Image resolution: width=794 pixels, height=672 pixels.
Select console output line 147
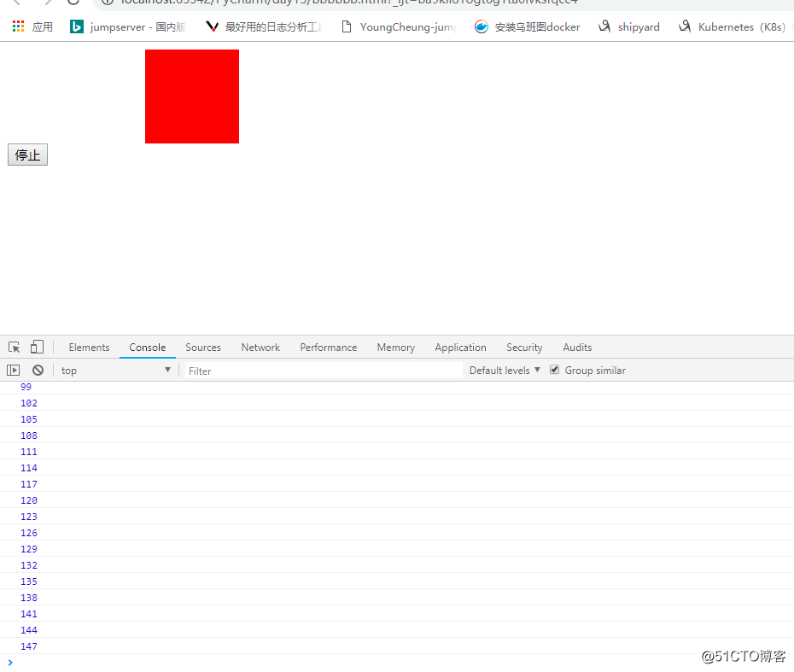pyautogui.click(x=29, y=646)
